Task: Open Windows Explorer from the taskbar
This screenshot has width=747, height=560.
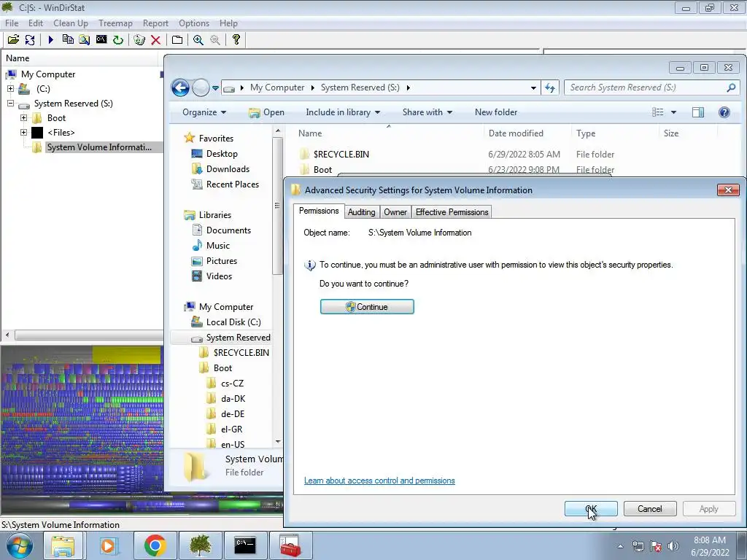Action: (63, 545)
